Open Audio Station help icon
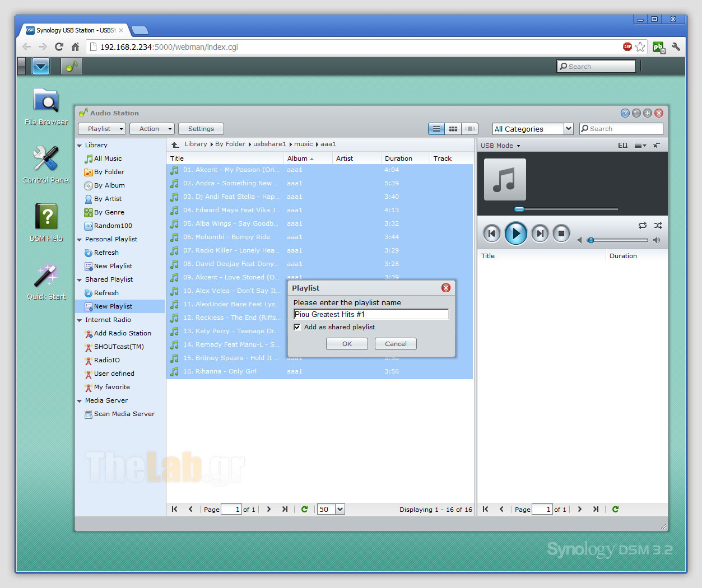 [x=625, y=113]
